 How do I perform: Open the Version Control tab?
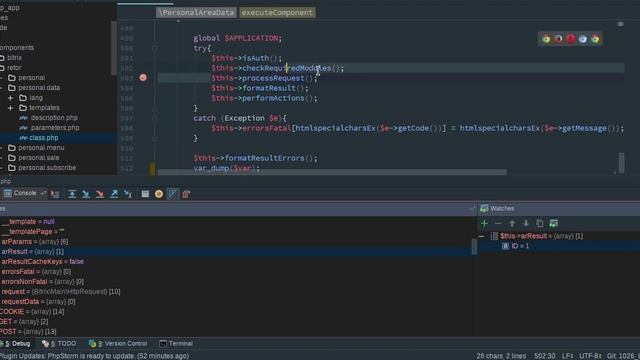118,344
